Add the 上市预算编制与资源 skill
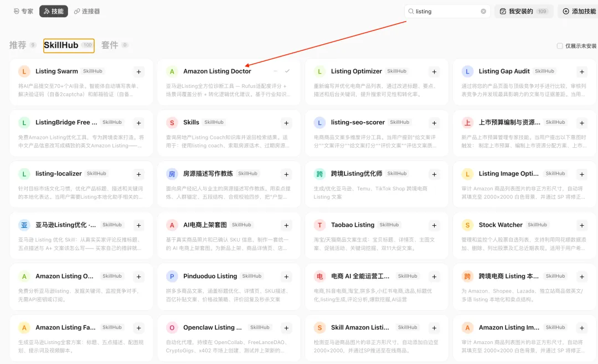 tap(581, 123)
